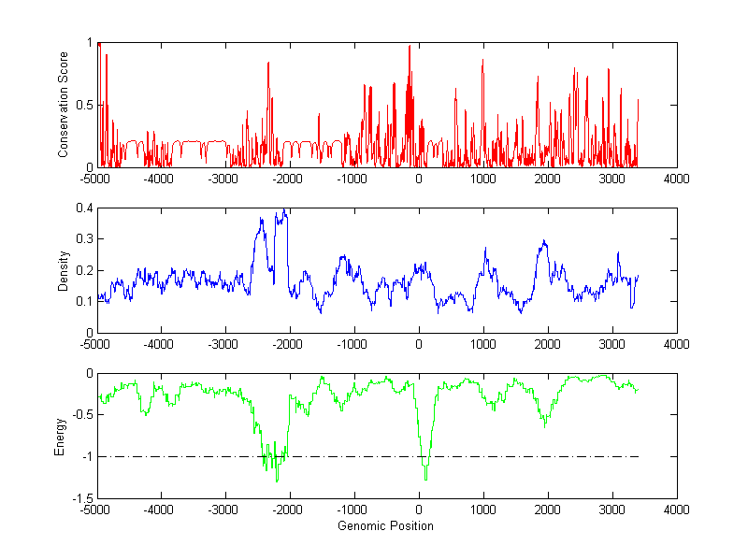The width and height of the screenshot is (748, 560).
Task: Click the '-1.5' tick on Energy axis
Action: point(83,499)
